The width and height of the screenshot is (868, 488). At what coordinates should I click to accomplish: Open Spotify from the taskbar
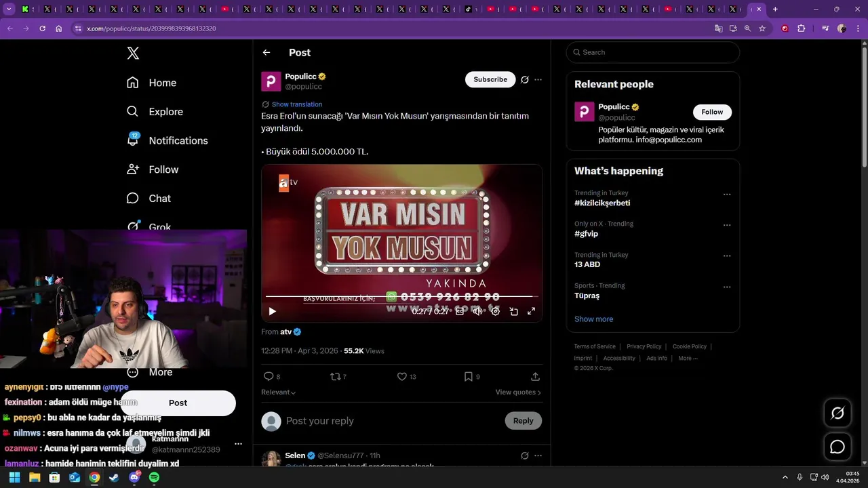tap(154, 477)
